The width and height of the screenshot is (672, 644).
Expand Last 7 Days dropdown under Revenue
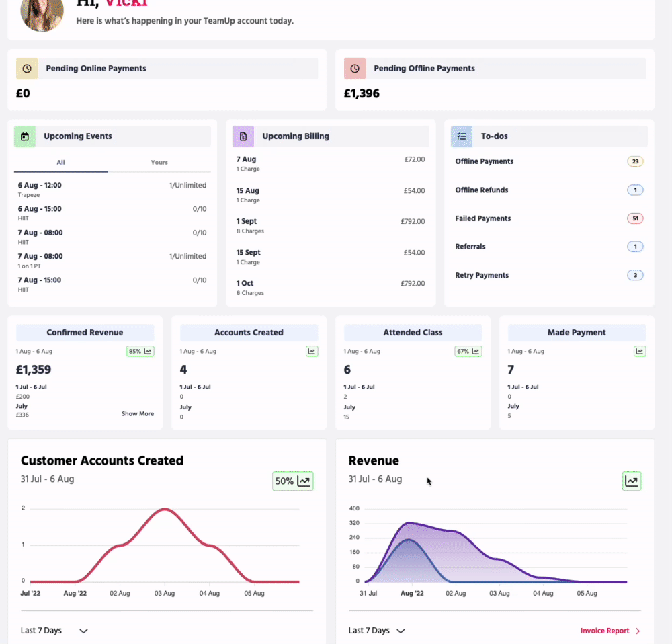pyautogui.click(x=377, y=631)
